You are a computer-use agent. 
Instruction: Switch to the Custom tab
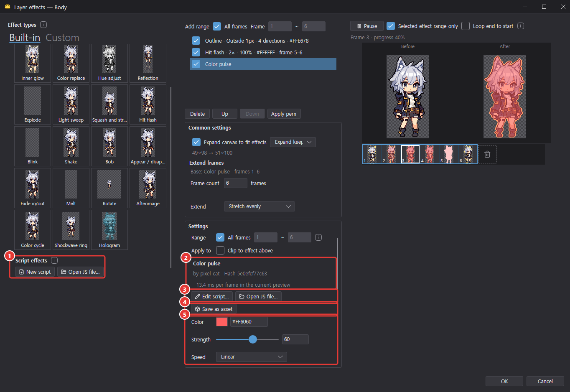62,38
